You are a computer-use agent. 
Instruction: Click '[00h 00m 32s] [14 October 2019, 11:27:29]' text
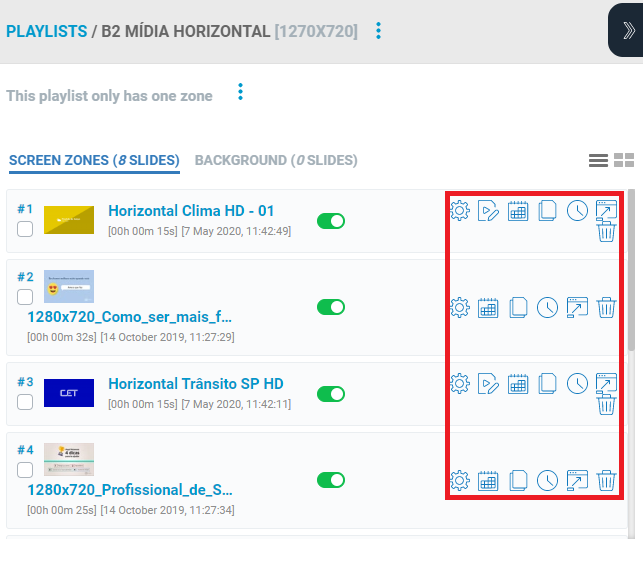131,337
